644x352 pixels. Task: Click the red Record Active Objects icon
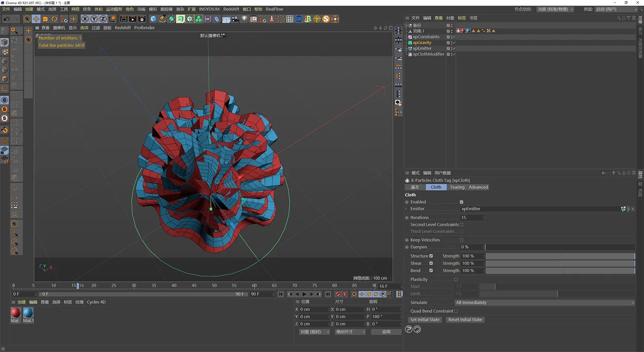point(338,294)
